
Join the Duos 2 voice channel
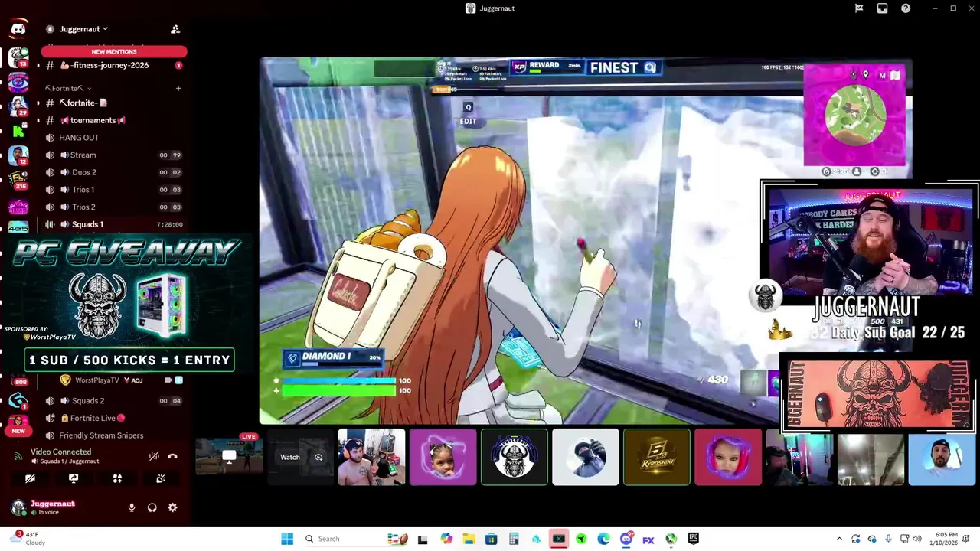click(114, 172)
